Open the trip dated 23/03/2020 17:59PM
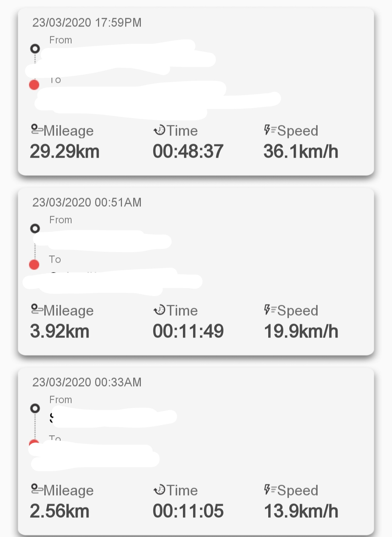The width and height of the screenshot is (392, 537). (87, 23)
